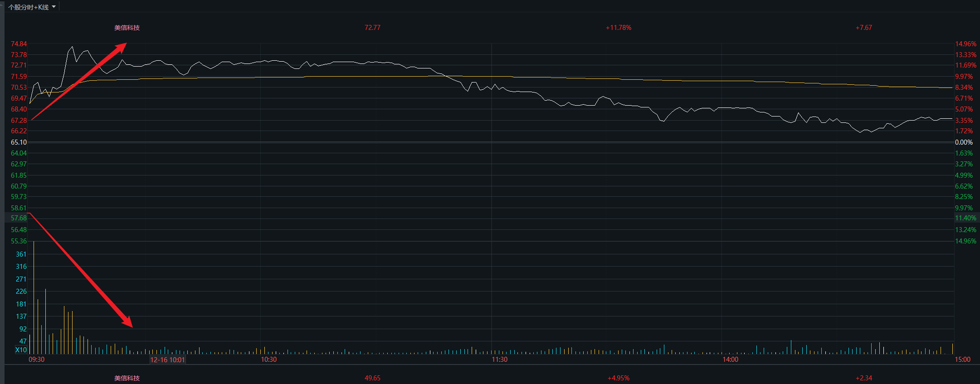Click the 12-16 10:01 crosshair time label
The image size is (980, 384).
coord(167,360)
